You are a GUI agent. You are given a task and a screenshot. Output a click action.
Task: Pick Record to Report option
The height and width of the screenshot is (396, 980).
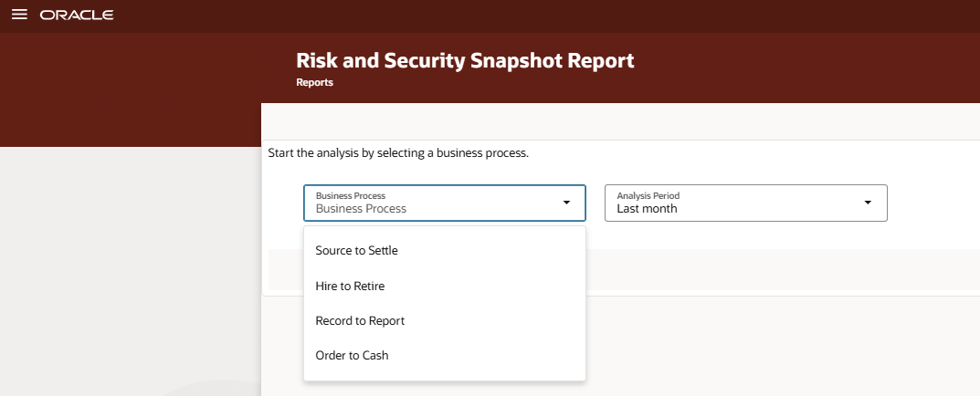pos(445,320)
